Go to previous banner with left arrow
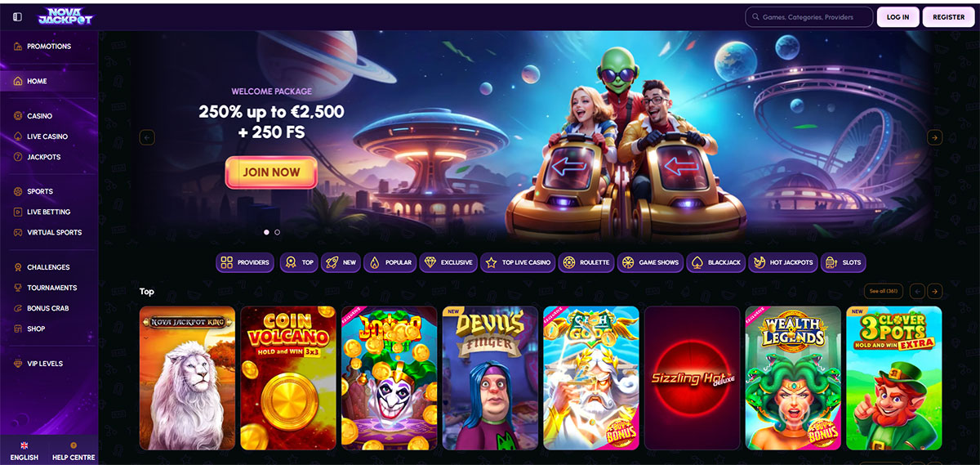This screenshot has width=980, height=465. tap(147, 137)
